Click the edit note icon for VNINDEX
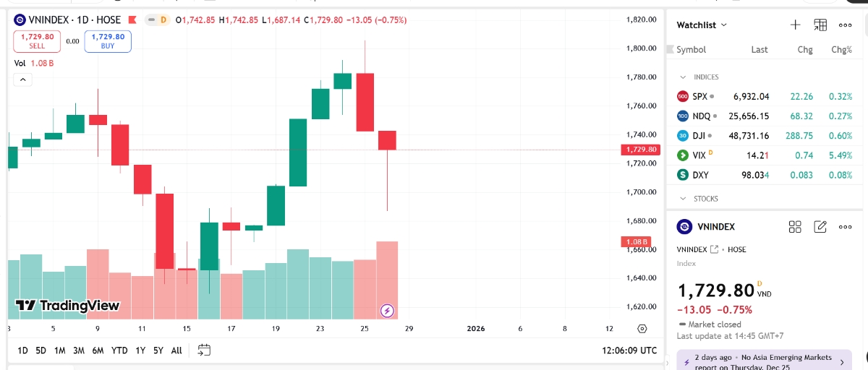 (x=820, y=227)
